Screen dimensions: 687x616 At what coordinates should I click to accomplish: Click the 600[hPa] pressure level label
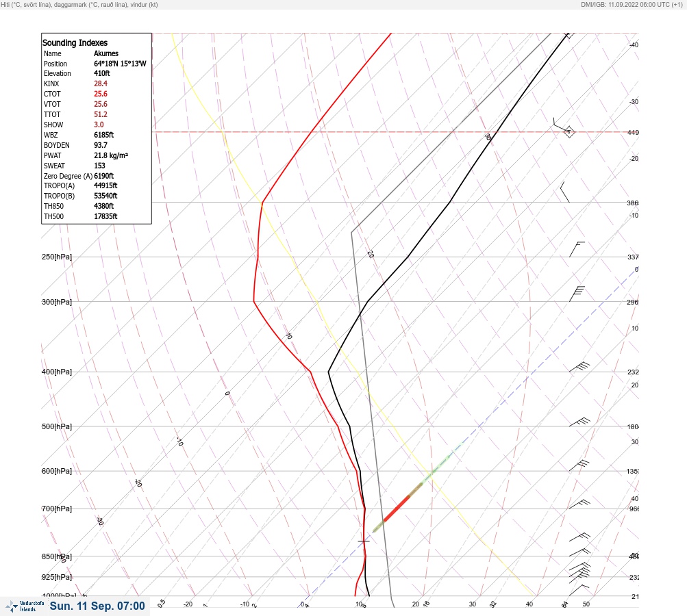(x=57, y=471)
